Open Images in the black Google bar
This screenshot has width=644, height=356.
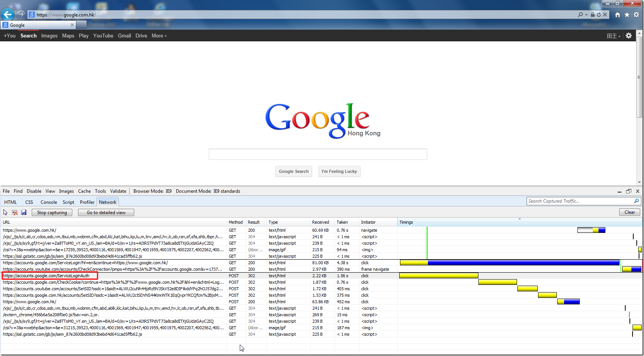49,36
